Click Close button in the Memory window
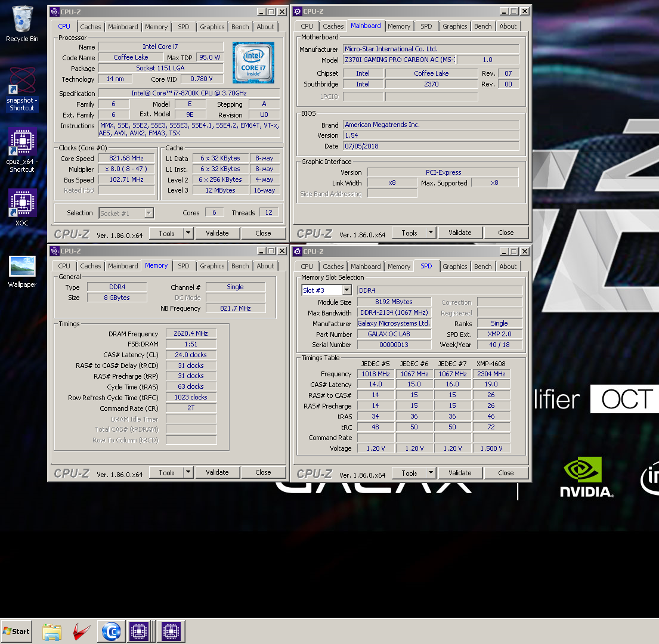 pos(263,473)
